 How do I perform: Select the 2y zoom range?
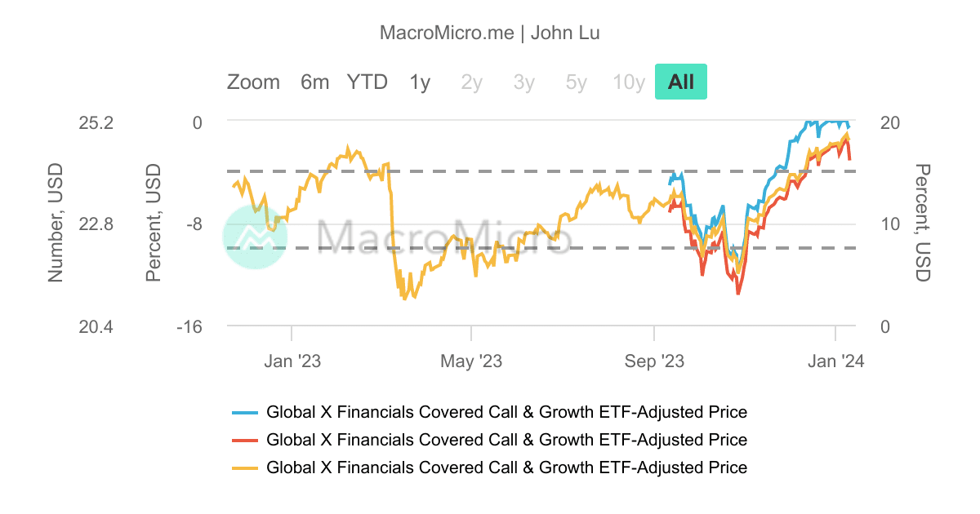pos(471,82)
